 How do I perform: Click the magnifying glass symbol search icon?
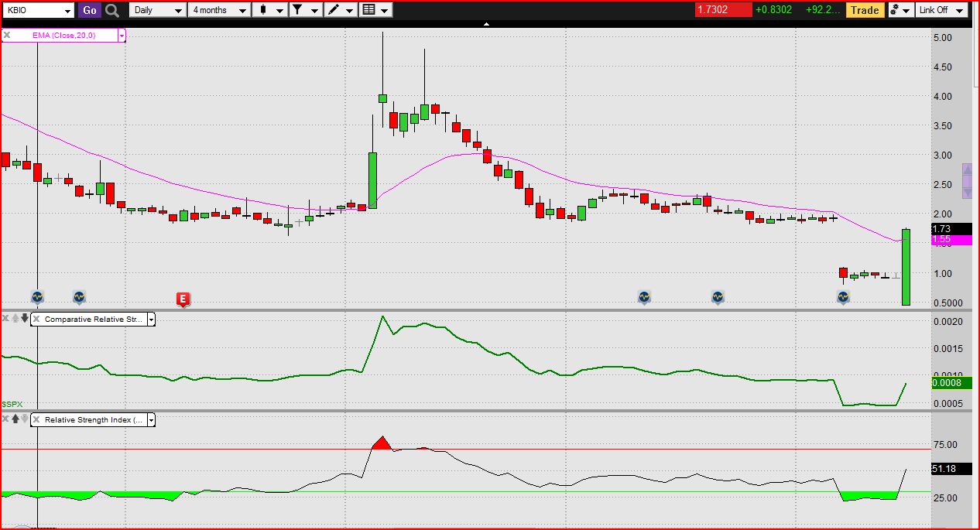click(112, 10)
